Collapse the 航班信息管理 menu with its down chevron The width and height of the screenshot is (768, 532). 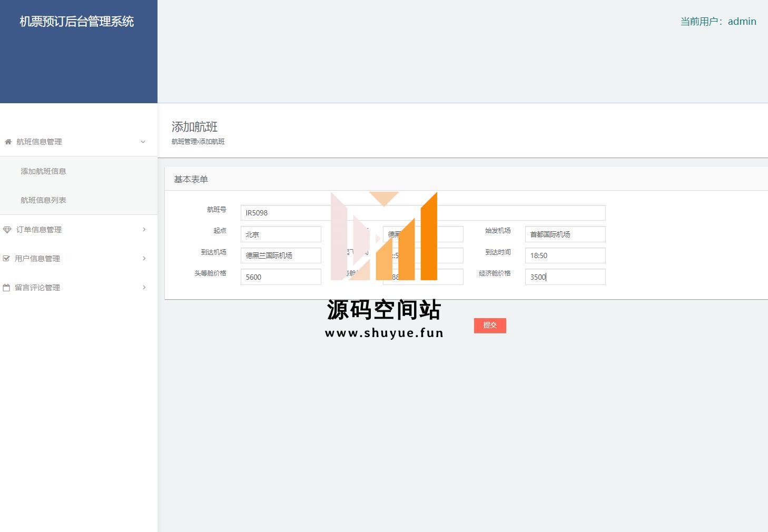pos(143,142)
